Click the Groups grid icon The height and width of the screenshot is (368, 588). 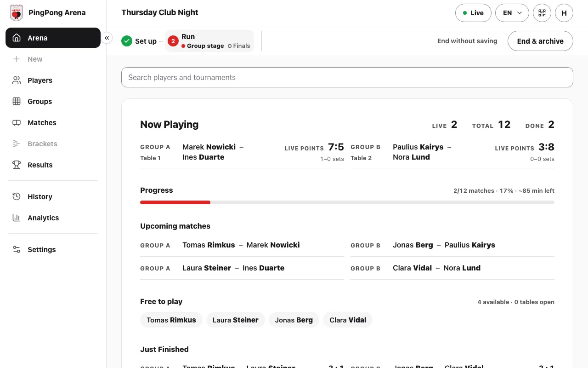tap(17, 101)
